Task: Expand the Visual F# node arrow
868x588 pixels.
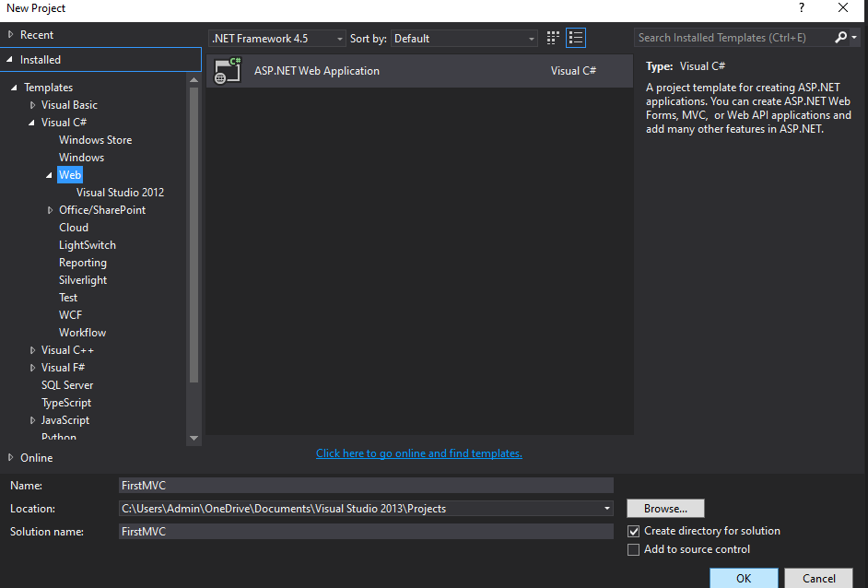Action: [32, 368]
